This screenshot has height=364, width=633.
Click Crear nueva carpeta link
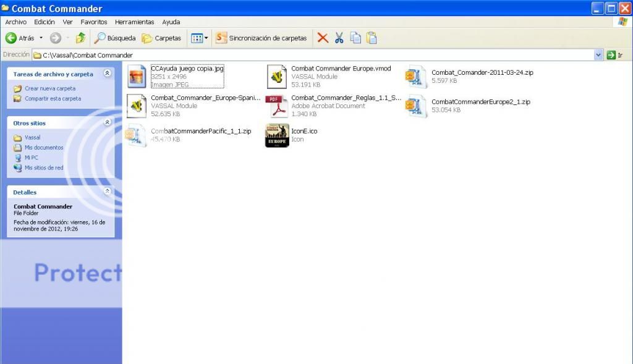click(50, 88)
